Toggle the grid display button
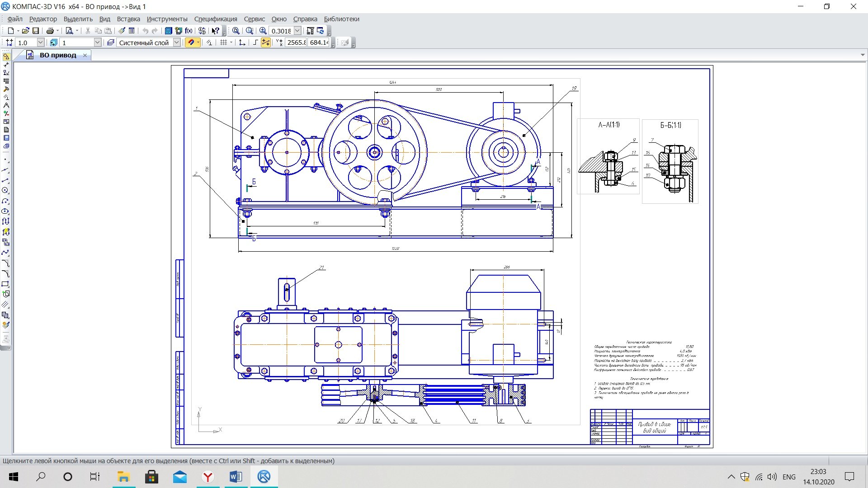 tap(223, 42)
